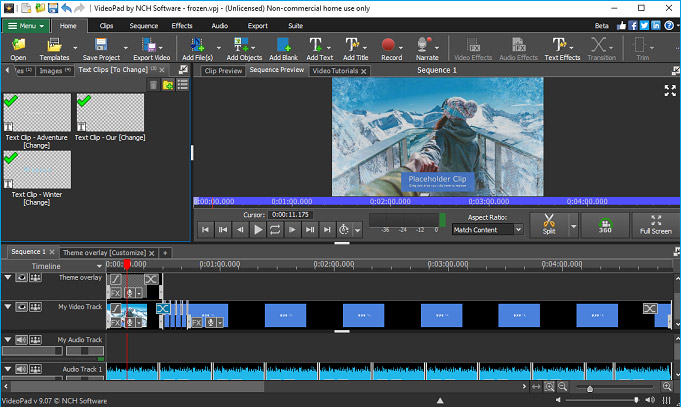Open the Clip Preview tab
This screenshot has width=681, height=407.
[x=223, y=70]
